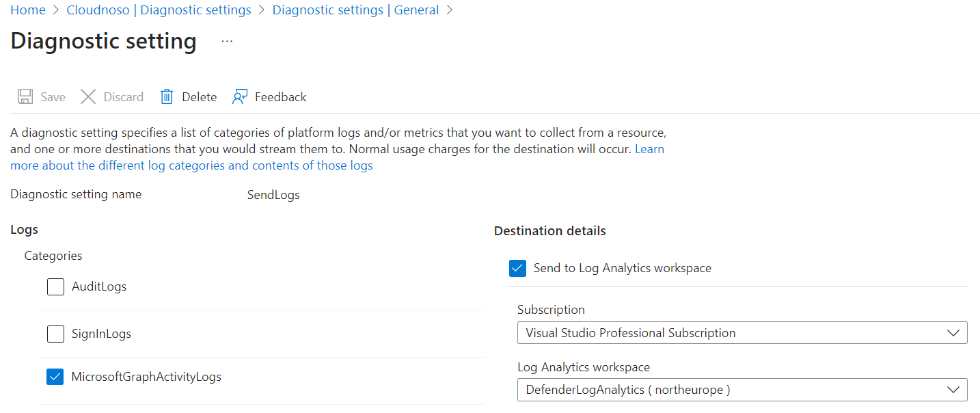
Task: Uncheck the MicrosoftGraphActivityLogs checkbox
Action: pos(55,377)
